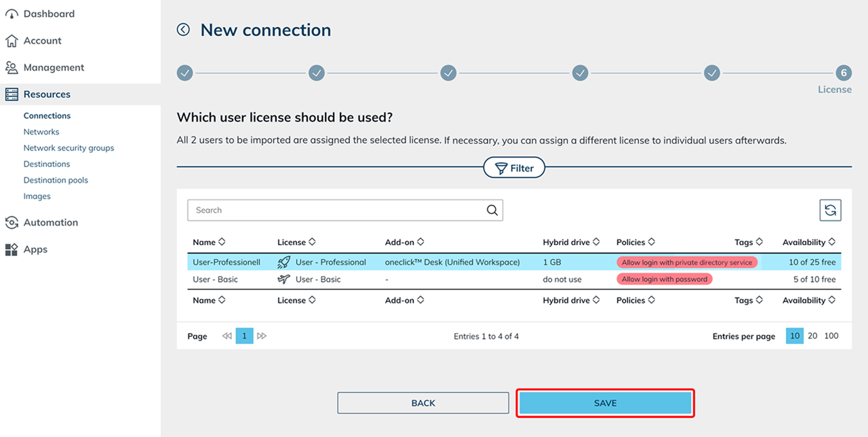Sort by Policies in the bottom header

pos(635,301)
